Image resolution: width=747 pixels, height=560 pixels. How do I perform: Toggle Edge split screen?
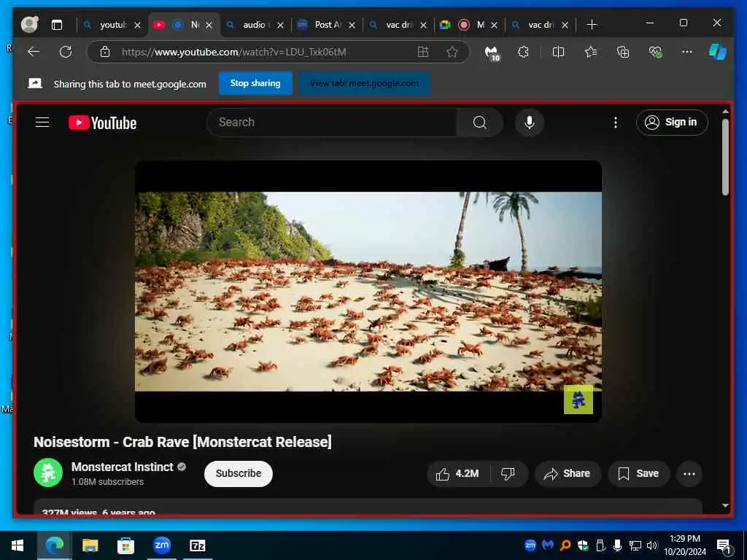pyautogui.click(x=558, y=52)
